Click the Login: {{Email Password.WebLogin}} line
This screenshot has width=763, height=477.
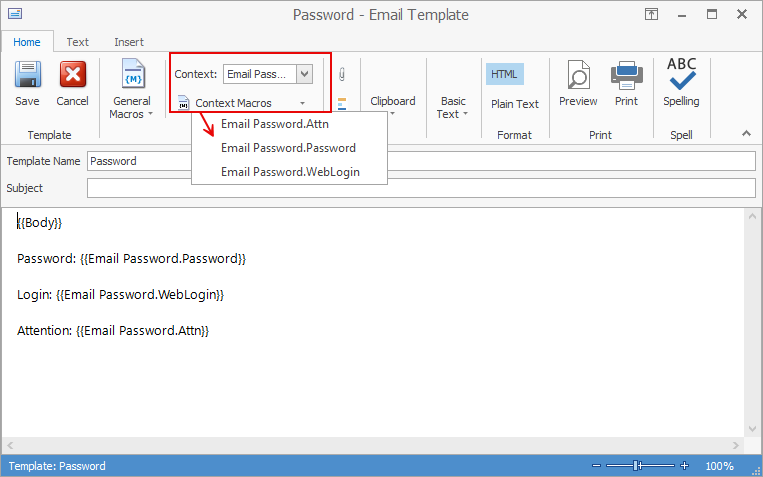[121, 294]
